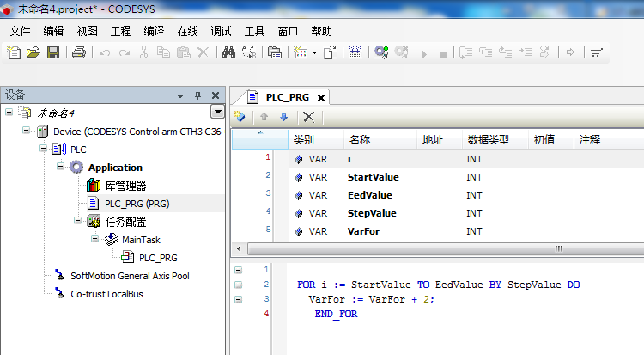Click the Paste clipboard icon
644x355 pixels.
coord(183,52)
